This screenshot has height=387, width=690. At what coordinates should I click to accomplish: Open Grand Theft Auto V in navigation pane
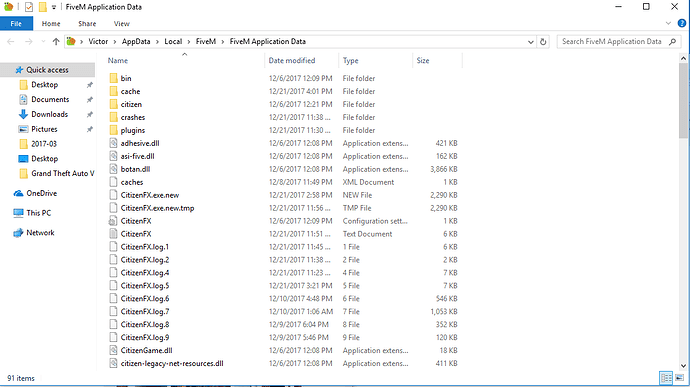62,173
